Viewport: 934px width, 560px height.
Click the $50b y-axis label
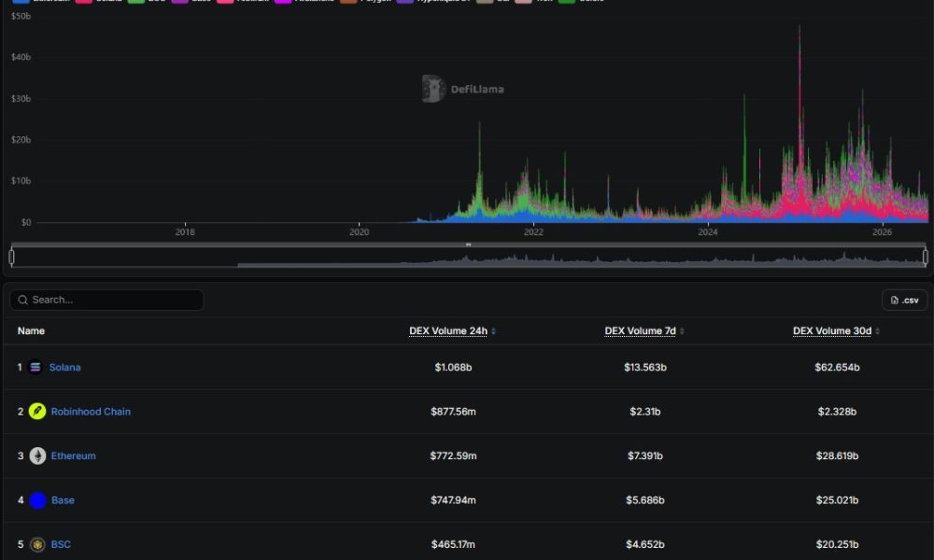pos(21,16)
